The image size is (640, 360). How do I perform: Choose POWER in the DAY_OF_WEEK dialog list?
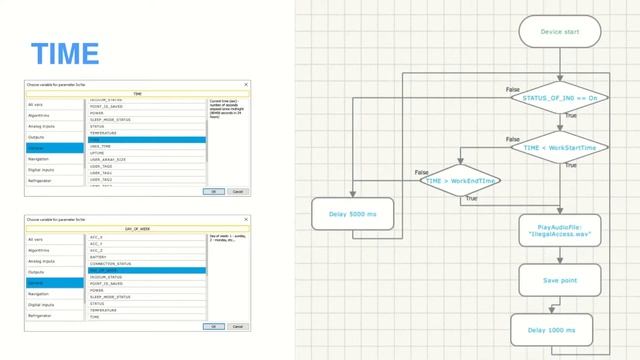click(x=147, y=290)
